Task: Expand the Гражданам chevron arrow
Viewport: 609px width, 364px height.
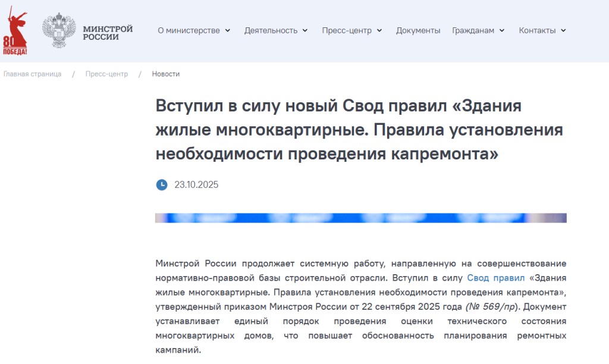Action: 502,31
